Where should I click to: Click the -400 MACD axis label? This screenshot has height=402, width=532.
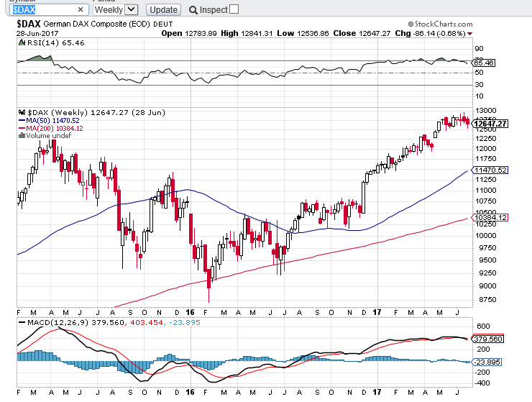pos(482,383)
